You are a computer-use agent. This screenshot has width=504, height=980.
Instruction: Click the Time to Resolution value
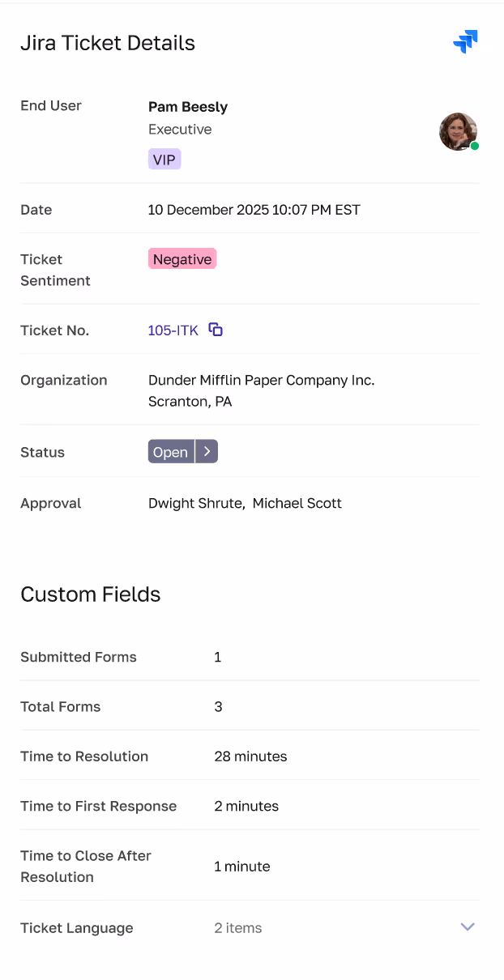click(x=250, y=756)
